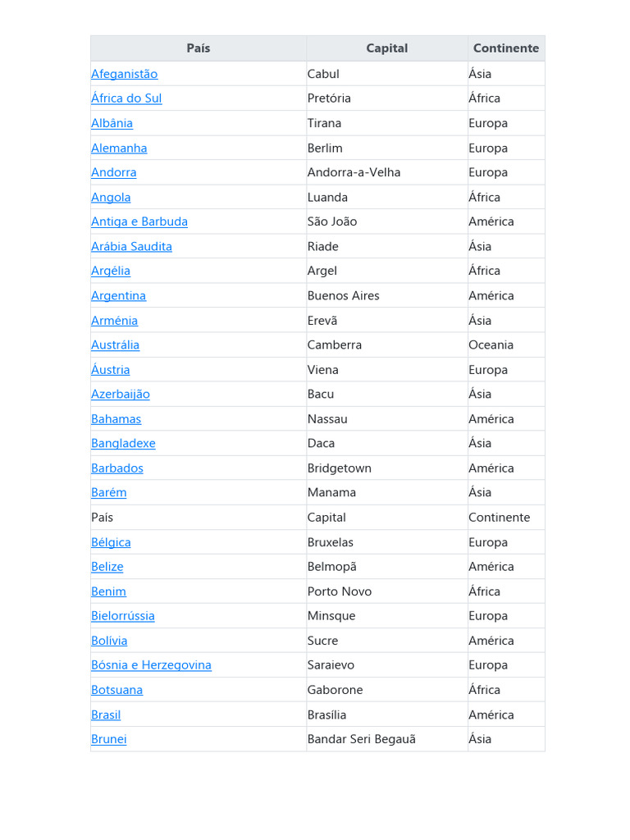Viewport: 630px width, 840px height.
Task: Click the Arábia Saudita link
Action: (132, 247)
